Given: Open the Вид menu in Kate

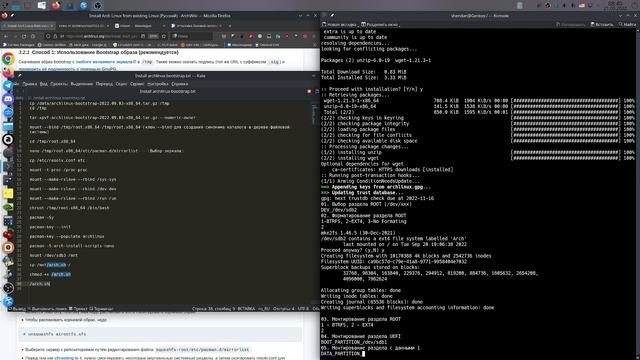Looking at the screenshot, I should point(44,84).
